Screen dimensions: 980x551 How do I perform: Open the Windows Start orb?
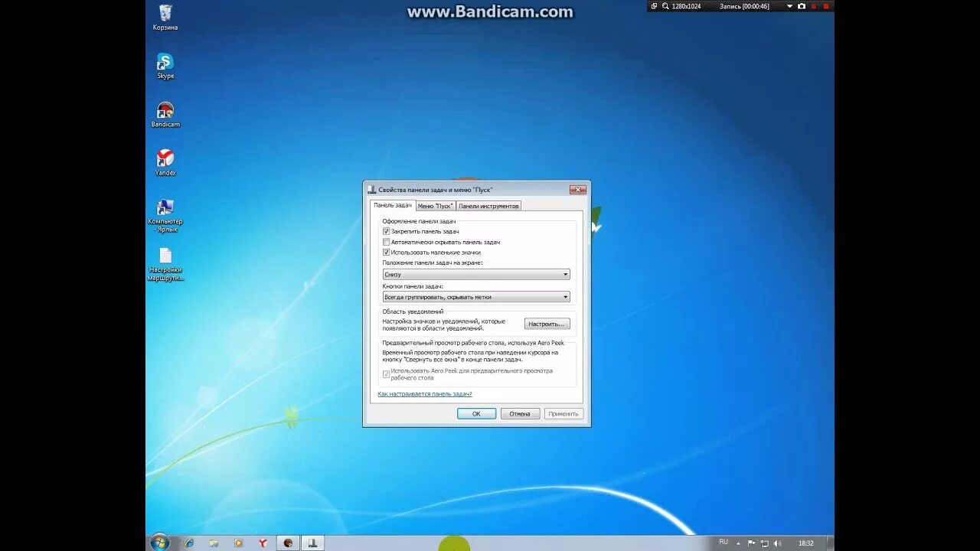click(159, 543)
